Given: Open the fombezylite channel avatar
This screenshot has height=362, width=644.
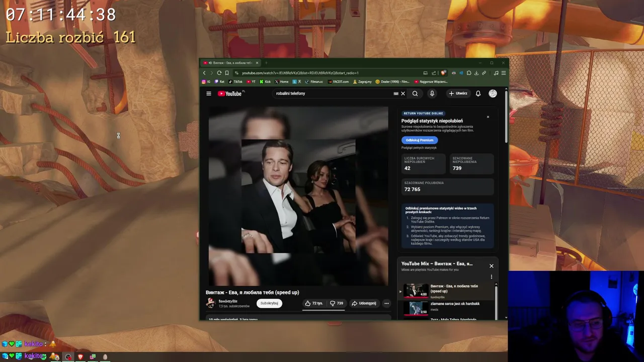Looking at the screenshot, I should coord(210,303).
